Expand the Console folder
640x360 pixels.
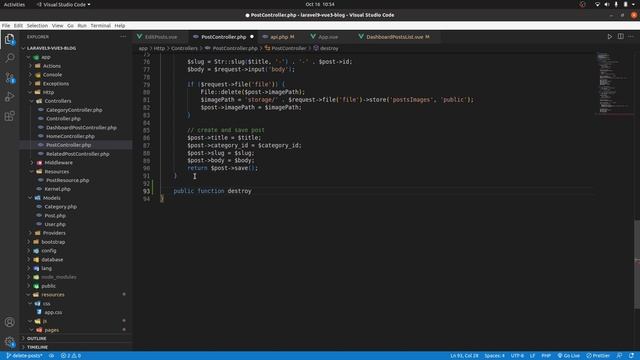point(52,75)
